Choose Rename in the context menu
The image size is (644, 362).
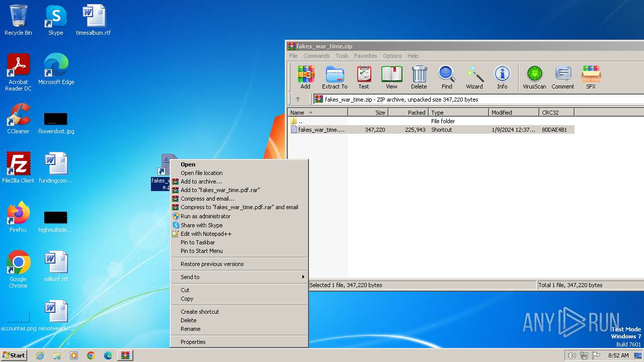pos(239,329)
